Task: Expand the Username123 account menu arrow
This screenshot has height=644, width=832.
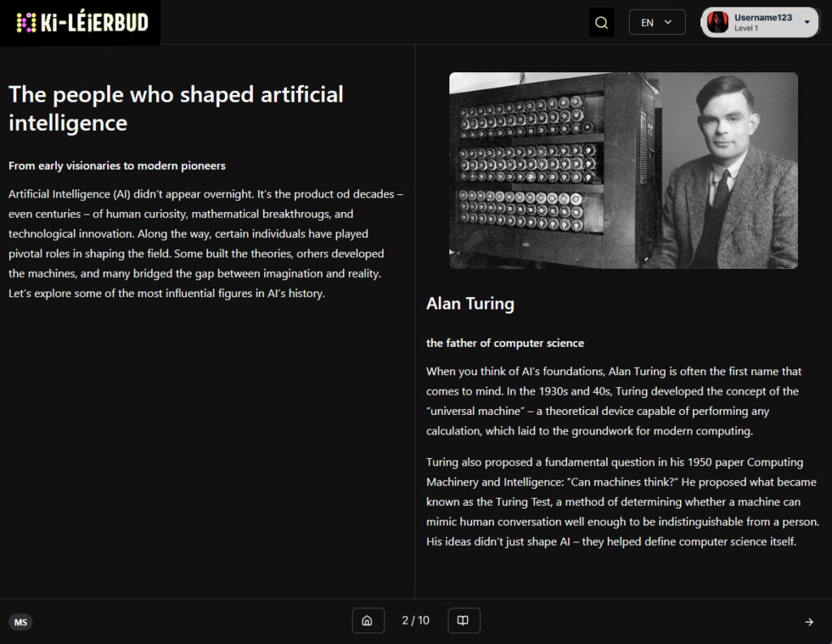Action: [x=807, y=23]
